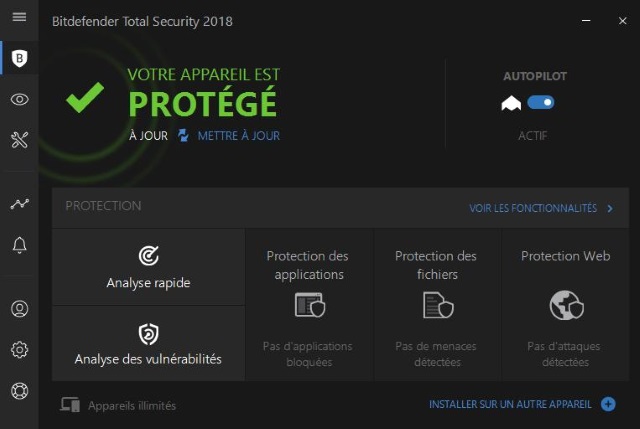Expand Voir les fonctionnalités chevron arrow
The width and height of the screenshot is (640, 429).
pos(610,209)
